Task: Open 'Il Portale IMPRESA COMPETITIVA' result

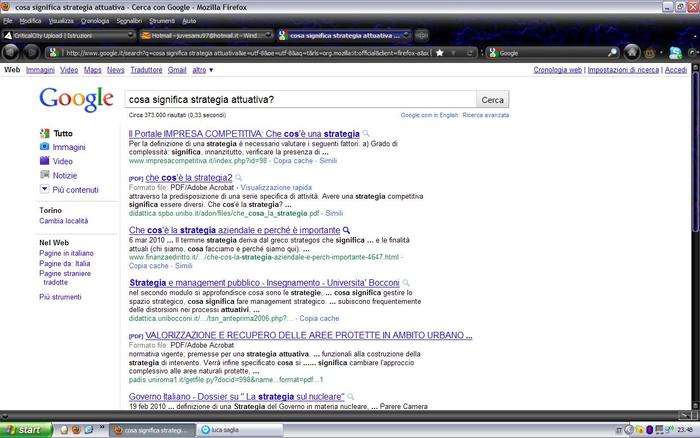Action: (244, 133)
